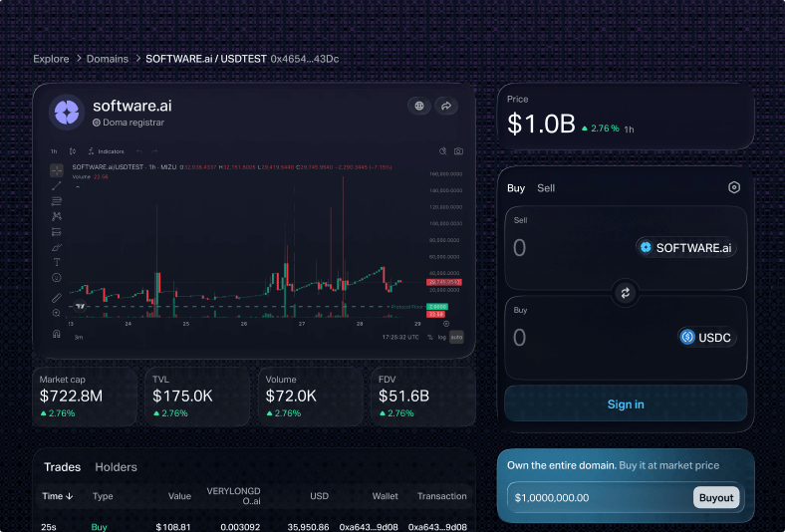Open chart quick search icon
Screen dimensions: 785x532
pos(443,151)
